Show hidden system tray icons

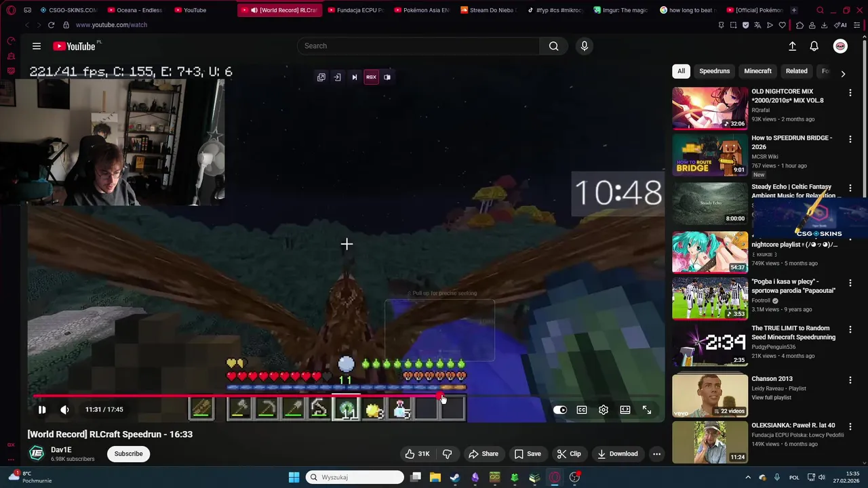tap(749, 477)
